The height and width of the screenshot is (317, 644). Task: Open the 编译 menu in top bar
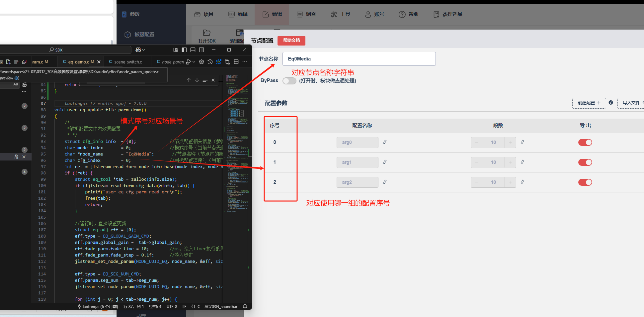(238, 14)
